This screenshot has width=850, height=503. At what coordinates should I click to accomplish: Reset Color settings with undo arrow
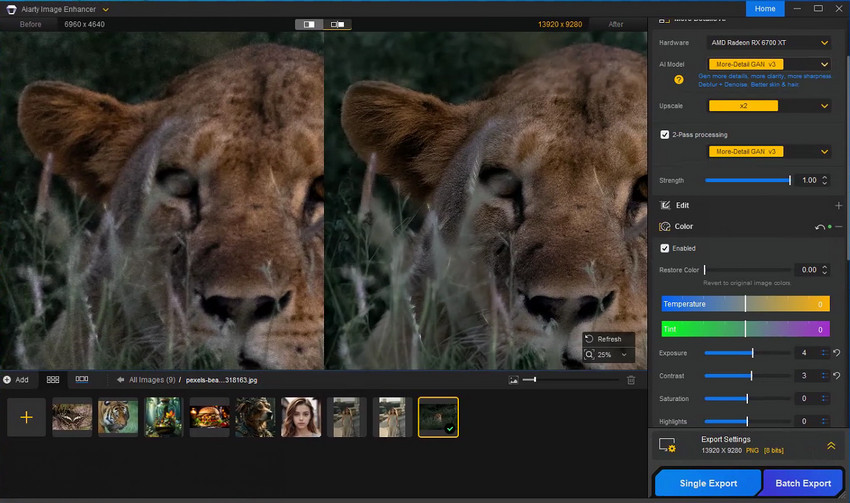tap(819, 227)
